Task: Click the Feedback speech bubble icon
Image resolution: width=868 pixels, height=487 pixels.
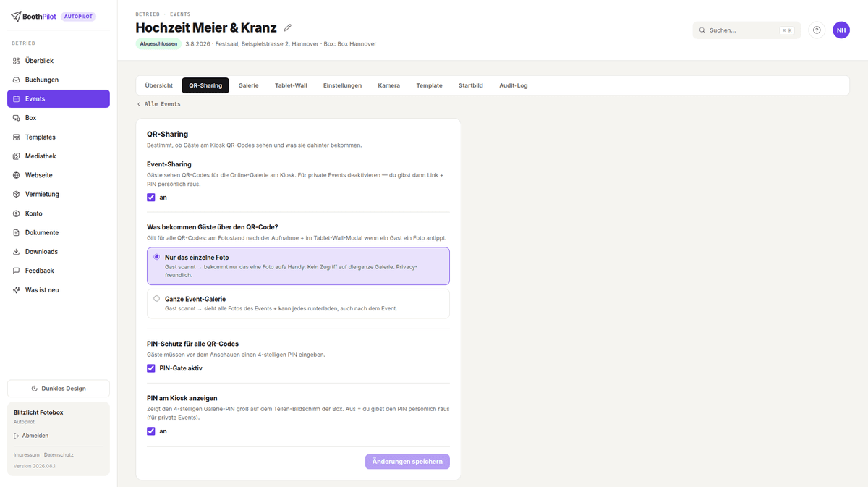Action: 17,271
